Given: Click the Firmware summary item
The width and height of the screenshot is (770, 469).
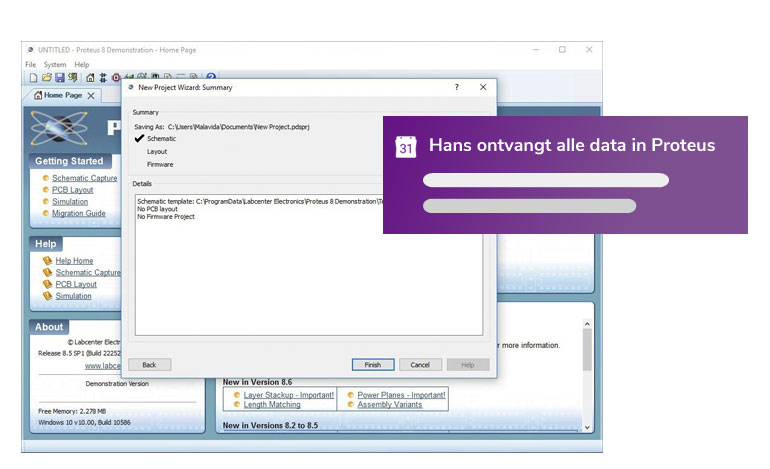Looking at the screenshot, I should click(160, 165).
